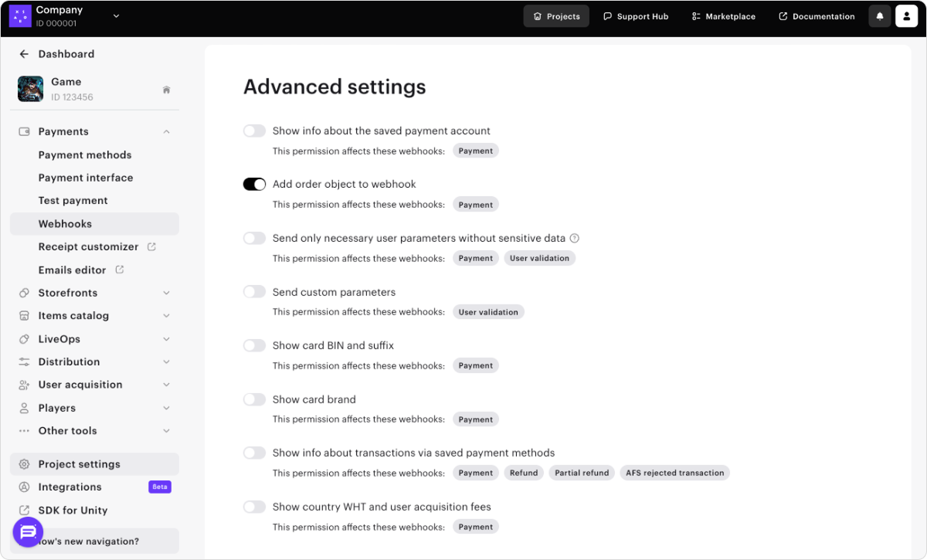Open the user profile avatar icon
The image size is (927, 560).
[x=906, y=16]
